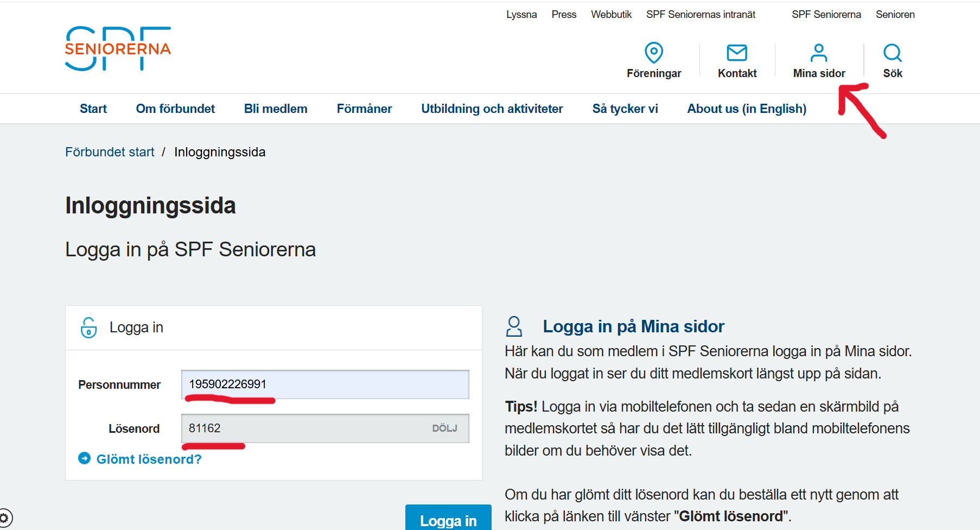The height and width of the screenshot is (530, 980).
Task: Click the Kontakt label
Action: [737, 73]
